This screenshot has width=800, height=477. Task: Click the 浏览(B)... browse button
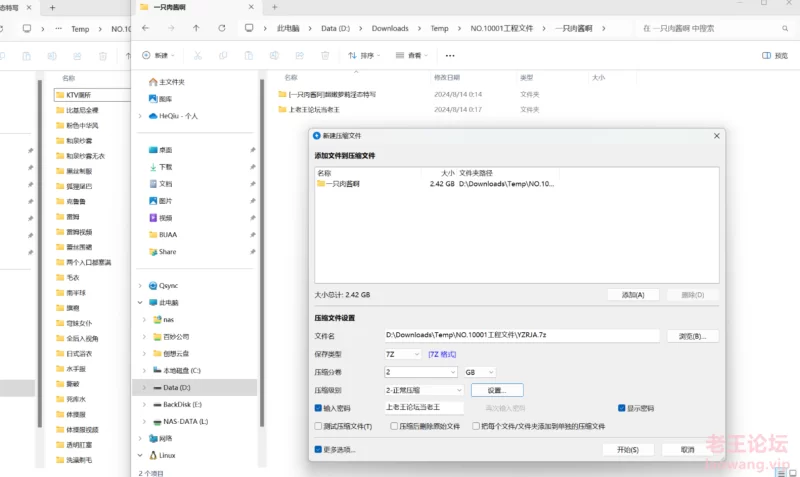[692, 336]
